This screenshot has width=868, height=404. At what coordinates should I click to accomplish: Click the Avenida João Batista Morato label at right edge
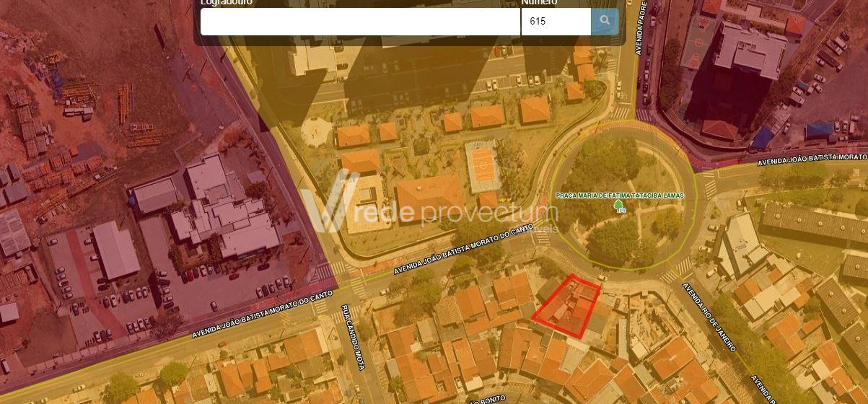[x=812, y=159]
